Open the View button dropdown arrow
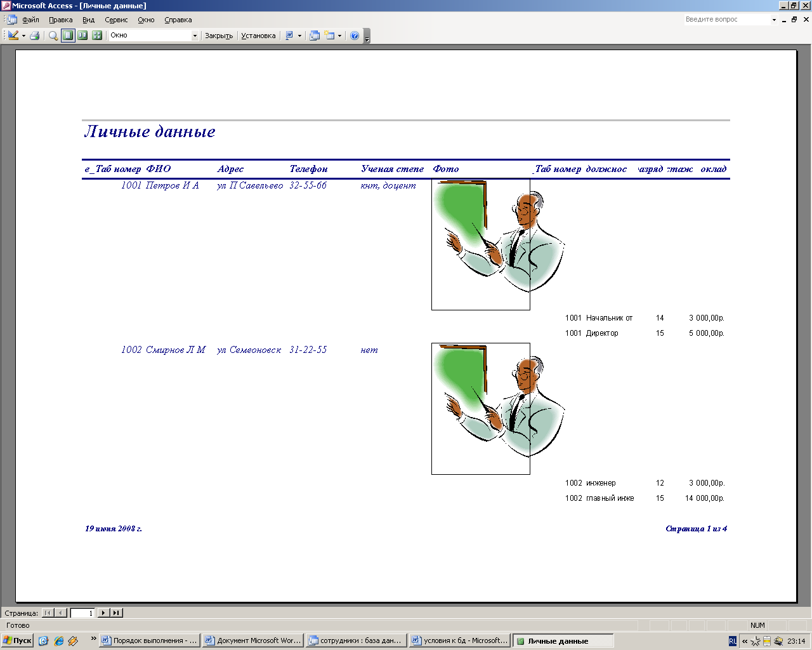This screenshot has width=812, height=650. click(23, 36)
